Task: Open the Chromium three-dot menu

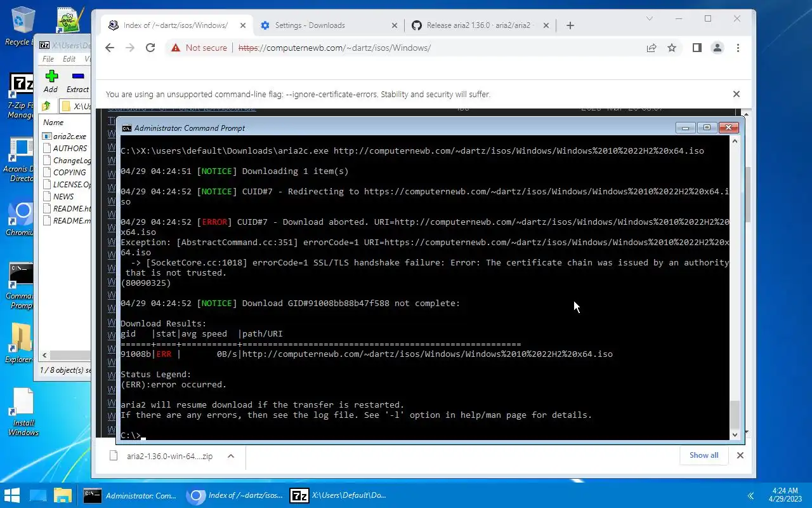Action: coord(738,48)
